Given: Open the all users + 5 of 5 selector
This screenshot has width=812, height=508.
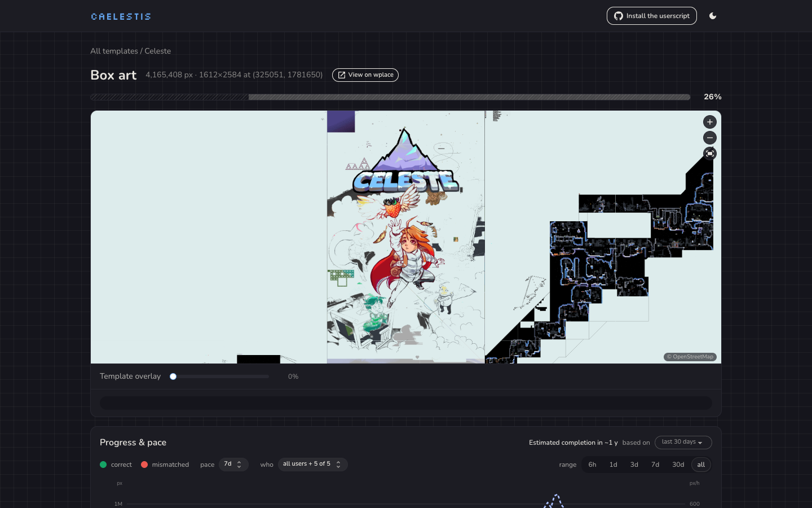Looking at the screenshot, I should (x=312, y=465).
